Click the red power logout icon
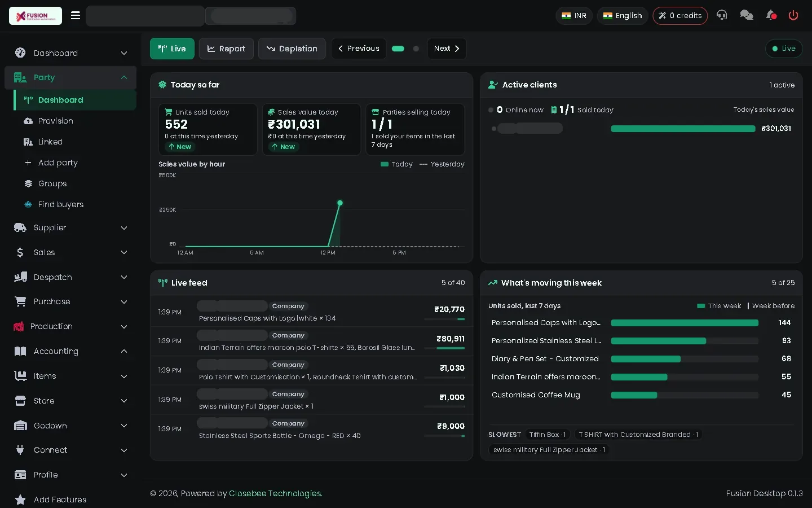The height and width of the screenshot is (508, 812). point(793,15)
